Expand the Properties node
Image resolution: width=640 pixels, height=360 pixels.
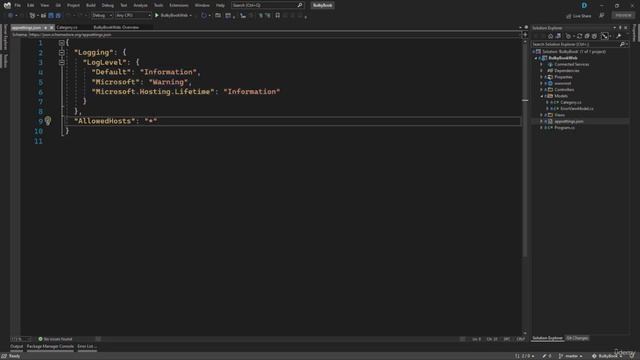[x=542, y=77]
